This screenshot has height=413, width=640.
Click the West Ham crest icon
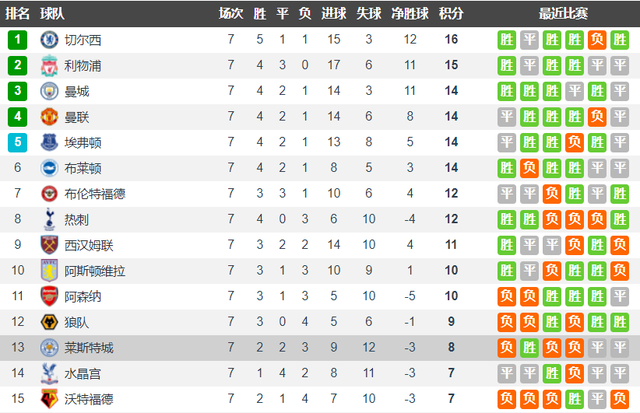[49, 245]
